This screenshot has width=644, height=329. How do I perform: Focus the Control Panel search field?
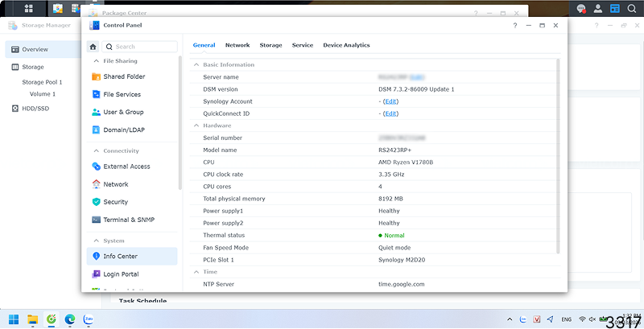139,47
